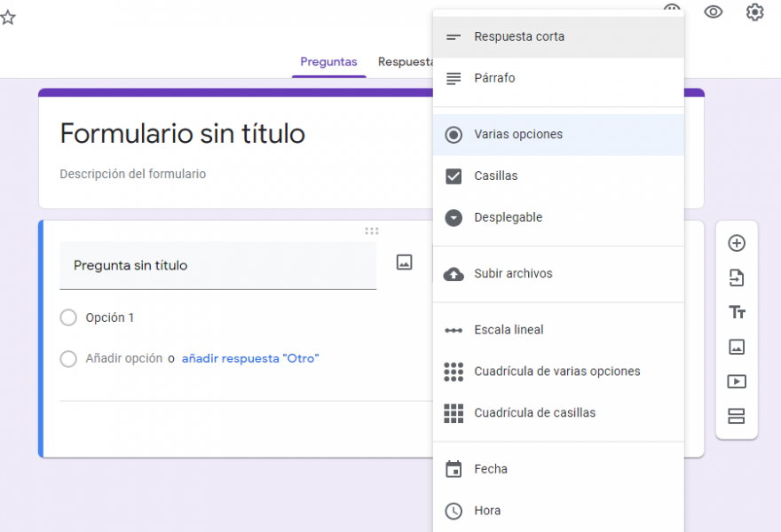Click añadir respuesta Otro link

click(250, 358)
